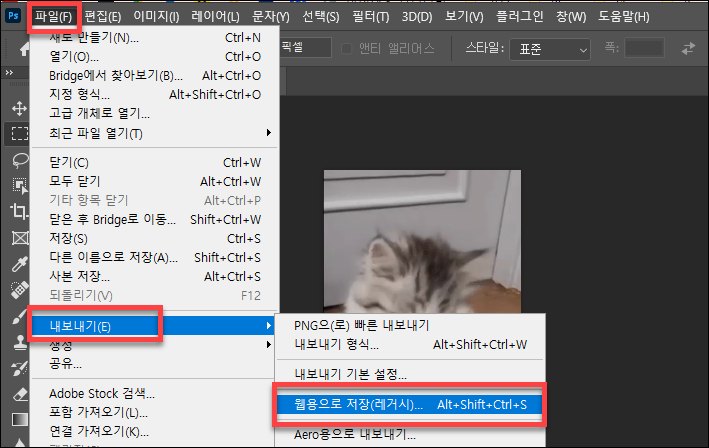
Task: Select the Move tool
Action: 19,108
